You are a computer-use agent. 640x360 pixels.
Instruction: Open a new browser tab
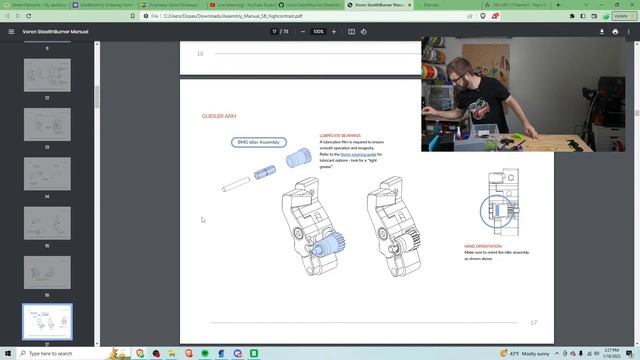coord(558,5)
